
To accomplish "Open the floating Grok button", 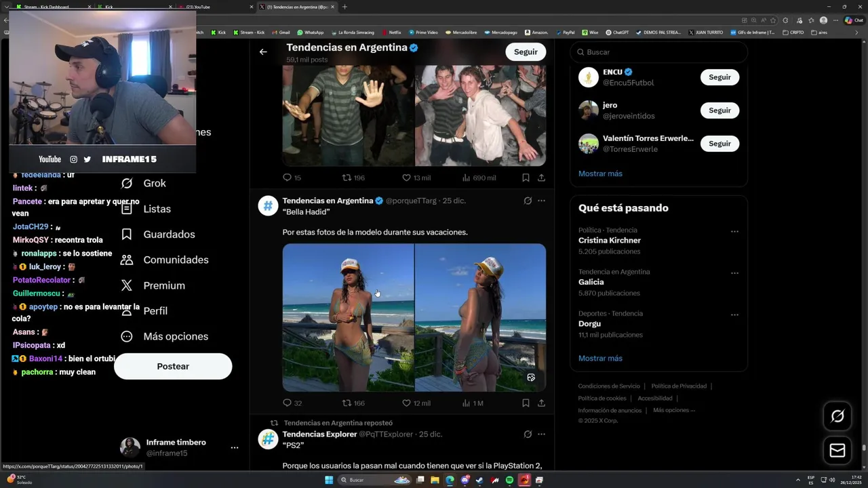I will [x=837, y=416].
